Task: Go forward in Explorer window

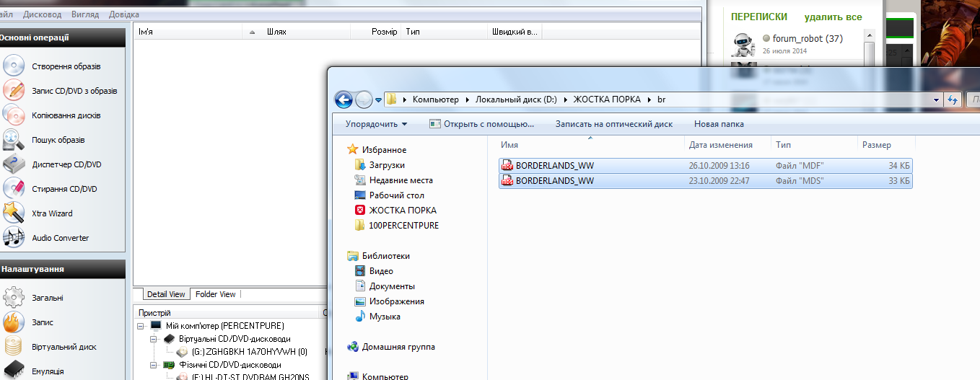Action: (364, 100)
